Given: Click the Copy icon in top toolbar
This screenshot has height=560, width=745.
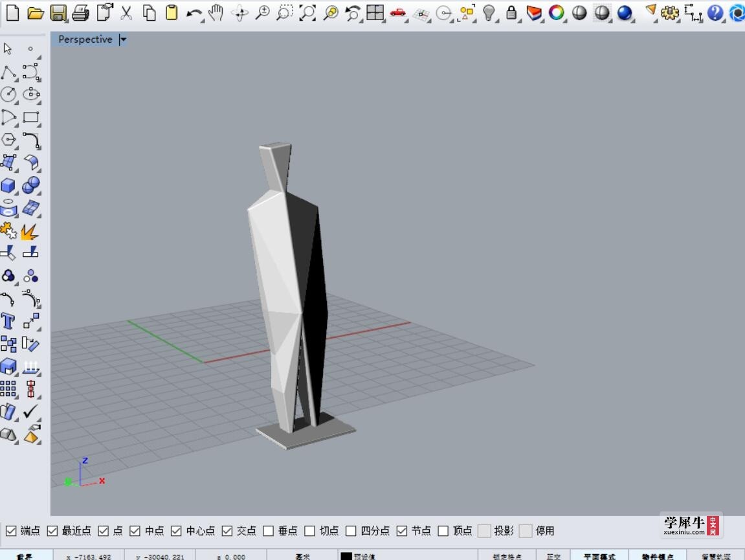Looking at the screenshot, I should click(149, 13).
